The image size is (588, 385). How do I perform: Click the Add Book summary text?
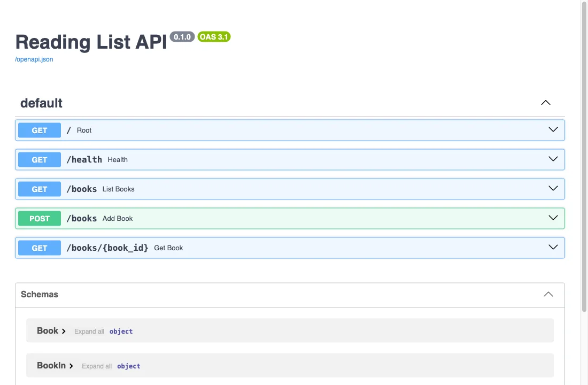coord(118,218)
